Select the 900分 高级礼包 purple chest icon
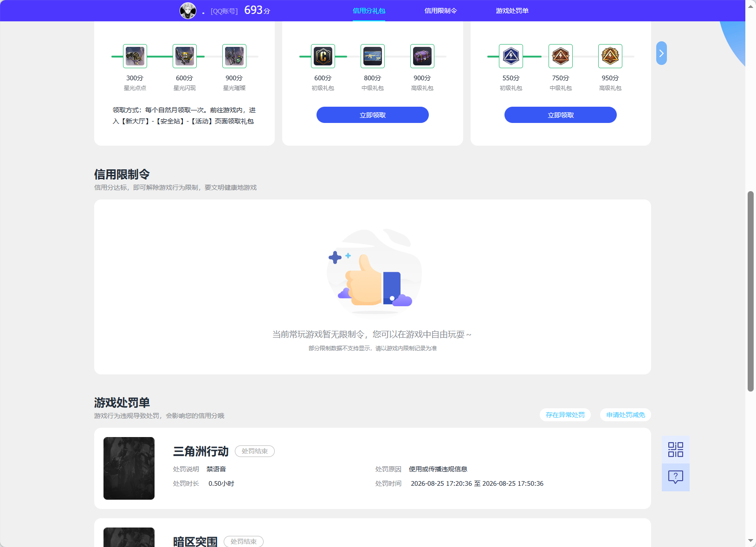This screenshot has height=547, width=756. coord(422,56)
